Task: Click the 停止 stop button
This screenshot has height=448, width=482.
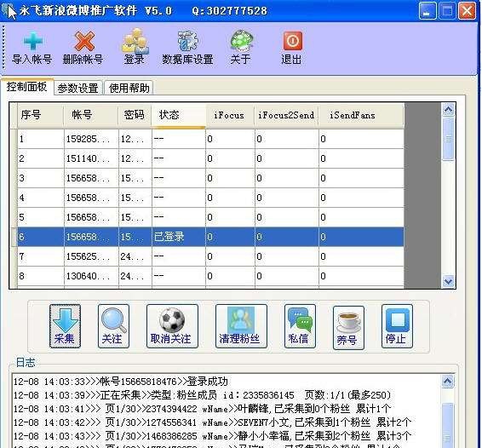Action: (397, 326)
